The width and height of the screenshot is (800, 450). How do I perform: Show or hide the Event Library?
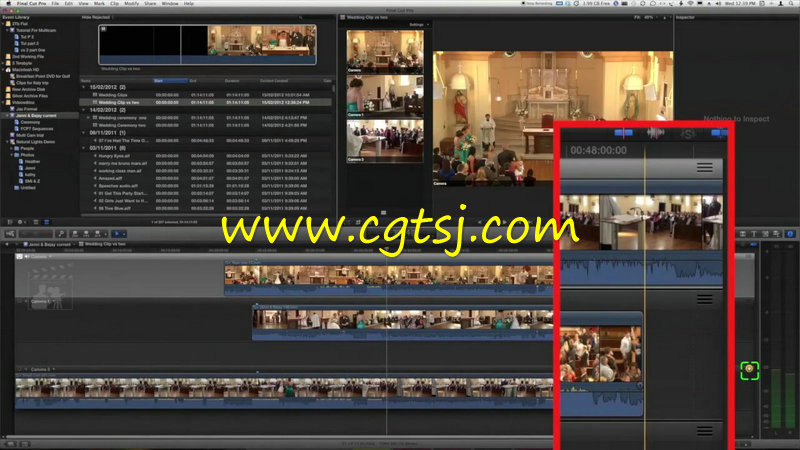[x=9, y=222]
